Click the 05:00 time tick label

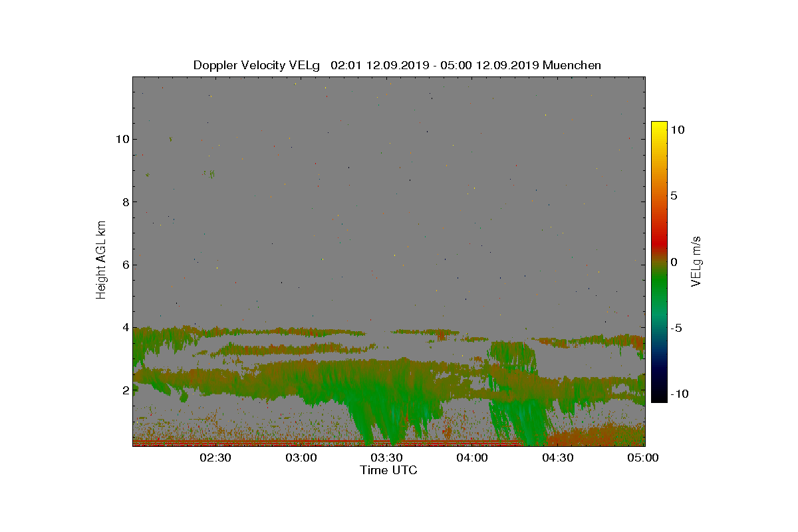644,458
